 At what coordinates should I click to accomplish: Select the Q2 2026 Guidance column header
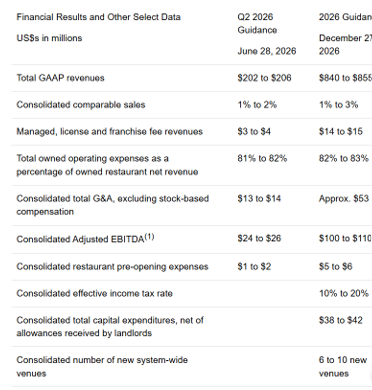257,23
